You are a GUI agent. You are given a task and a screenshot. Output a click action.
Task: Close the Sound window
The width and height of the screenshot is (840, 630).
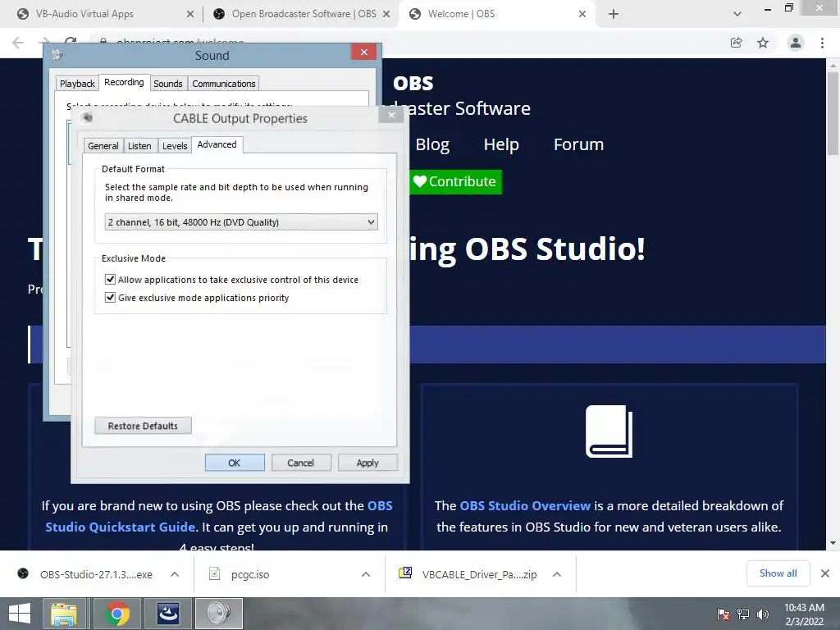(x=363, y=52)
